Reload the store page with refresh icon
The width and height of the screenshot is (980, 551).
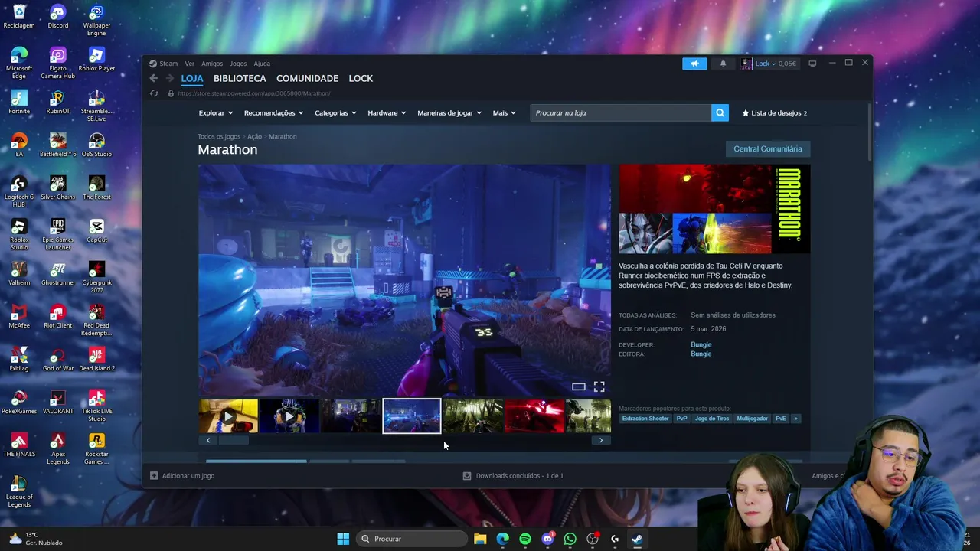154,93
